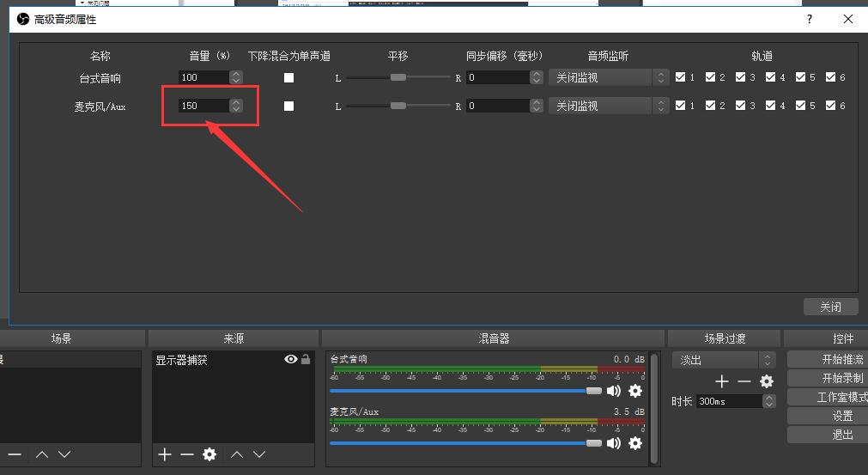
Task: Click 麦克风/Aux sync offset field
Action: (x=498, y=106)
